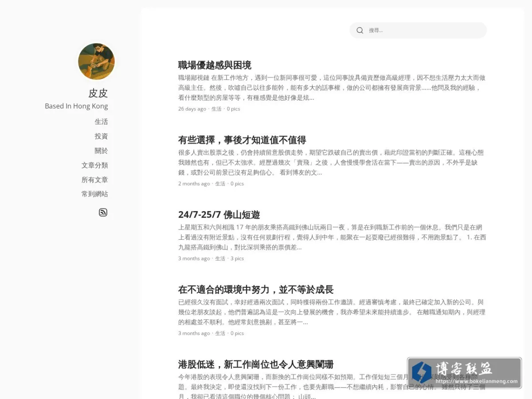Open article 在不適合的環境中努力，並不等於成長
Image resolution: width=532 pixels, height=399 pixels.
coord(256,290)
